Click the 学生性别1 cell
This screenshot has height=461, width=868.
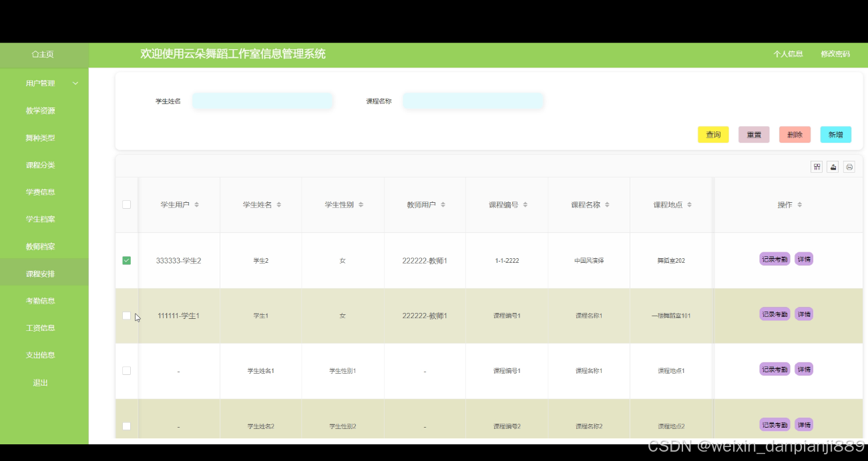[x=343, y=371]
